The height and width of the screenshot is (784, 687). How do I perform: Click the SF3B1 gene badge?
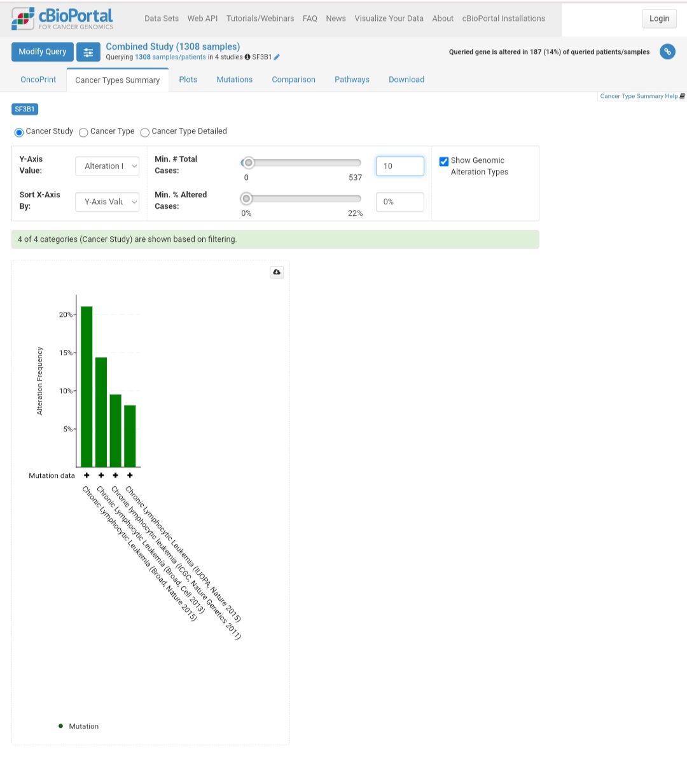[24, 109]
